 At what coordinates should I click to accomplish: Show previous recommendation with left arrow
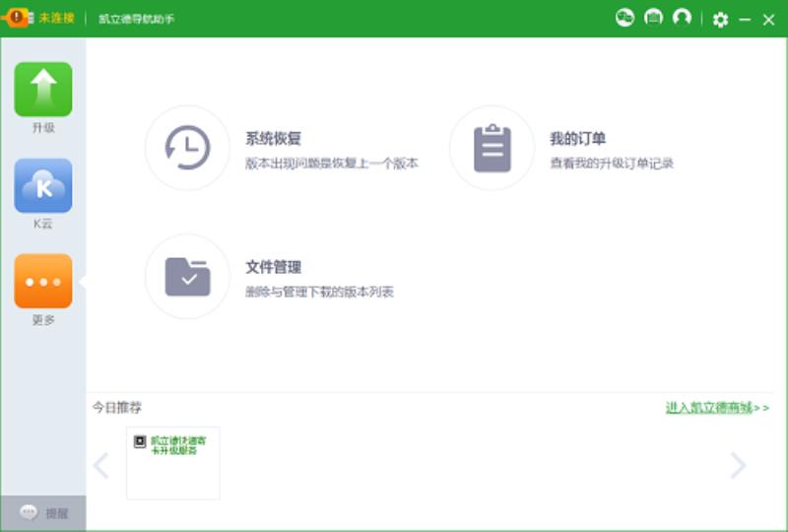point(101,465)
